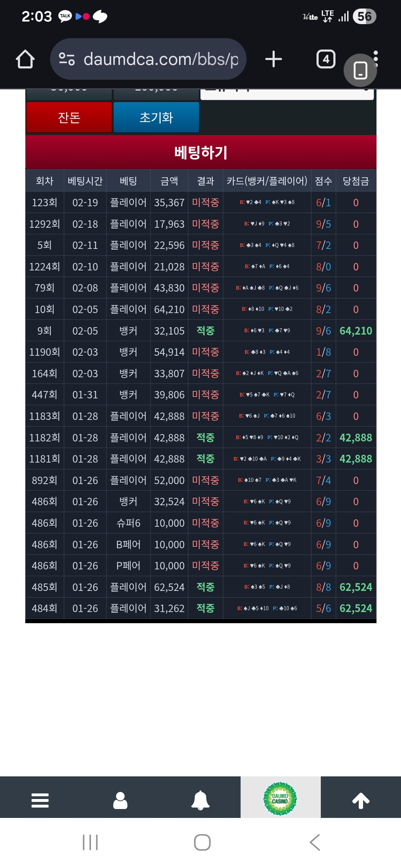
Task: Open the tab switcher showing 4 tabs
Action: click(x=326, y=59)
